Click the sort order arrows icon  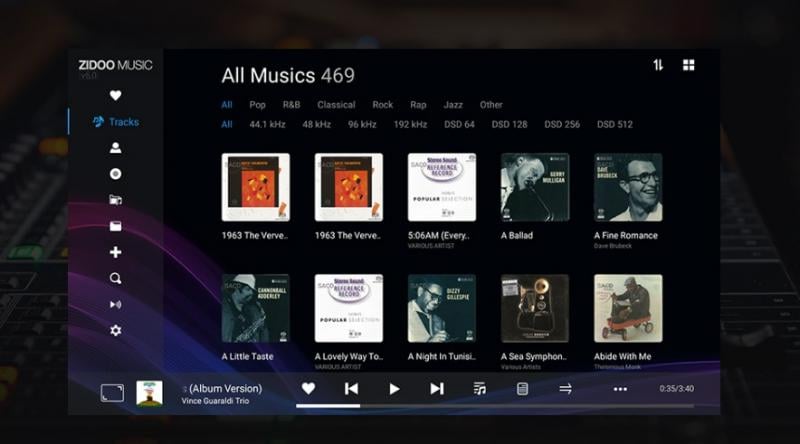click(658, 65)
